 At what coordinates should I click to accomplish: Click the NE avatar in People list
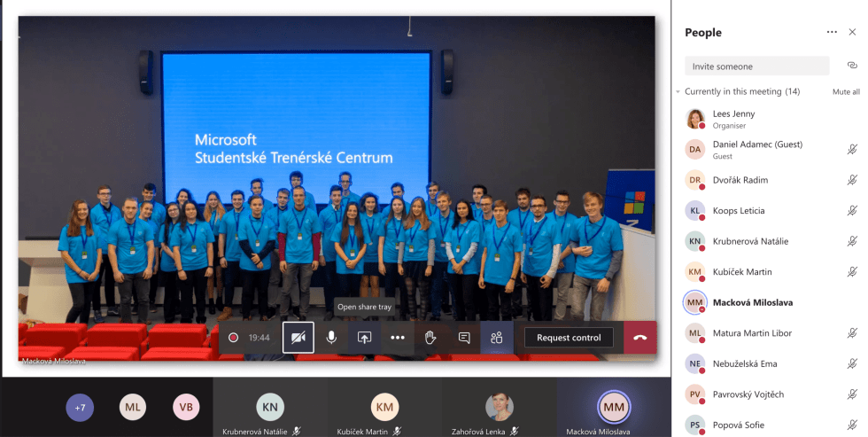[x=694, y=364]
